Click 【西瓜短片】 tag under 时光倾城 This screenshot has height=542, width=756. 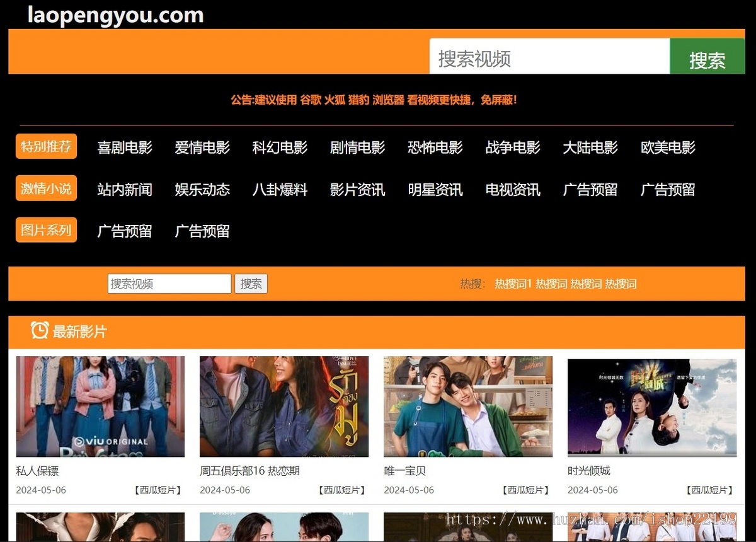[709, 490]
